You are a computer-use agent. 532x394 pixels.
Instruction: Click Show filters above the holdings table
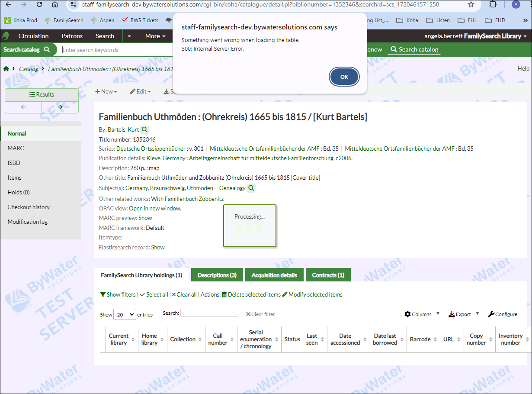[118, 294]
